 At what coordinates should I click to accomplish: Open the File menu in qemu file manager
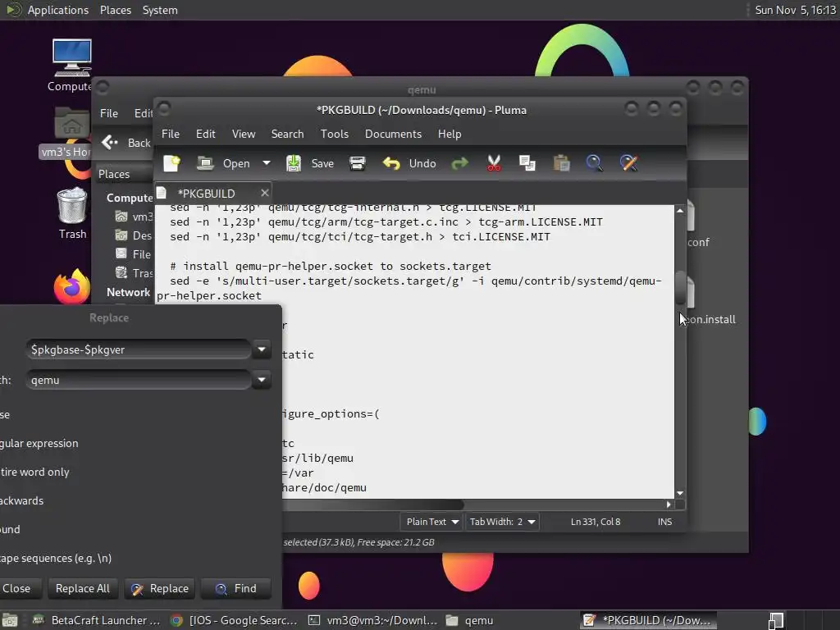[x=109, y=113]
